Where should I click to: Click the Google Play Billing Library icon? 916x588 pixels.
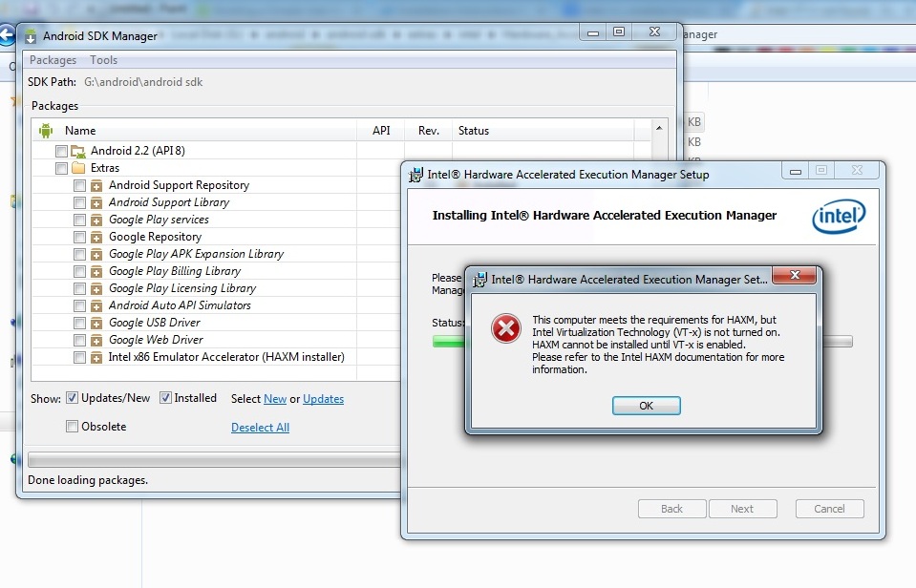tap(96, 271)
